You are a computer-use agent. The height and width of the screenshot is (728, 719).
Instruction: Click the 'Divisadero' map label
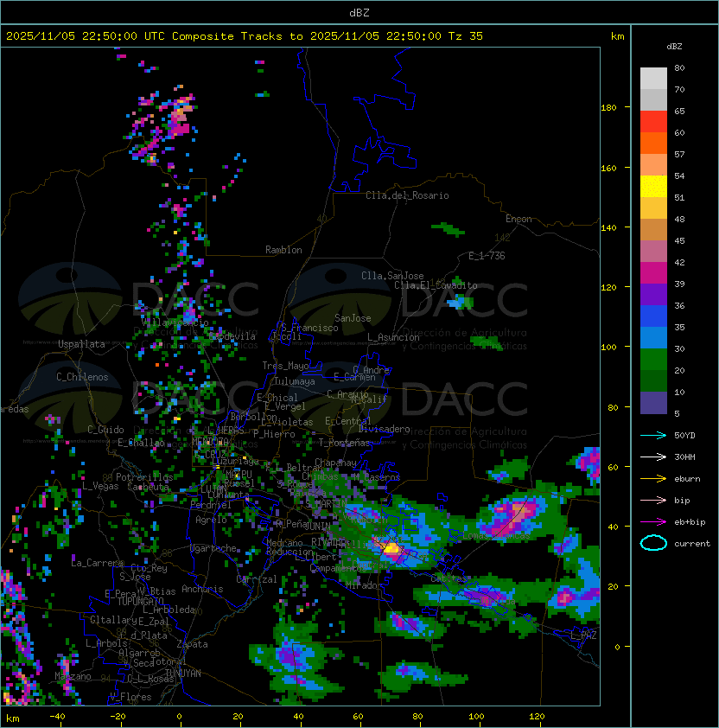(x=385, y=429)
